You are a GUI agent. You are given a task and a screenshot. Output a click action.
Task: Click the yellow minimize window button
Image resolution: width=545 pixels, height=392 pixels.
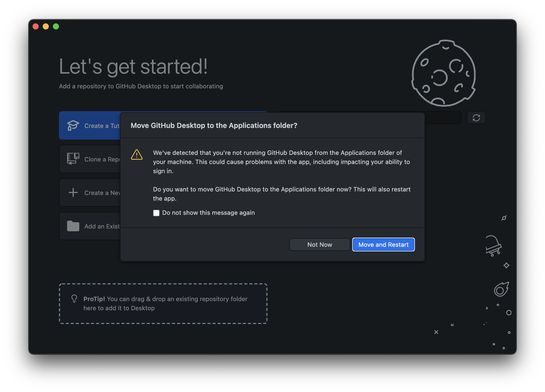46,26
